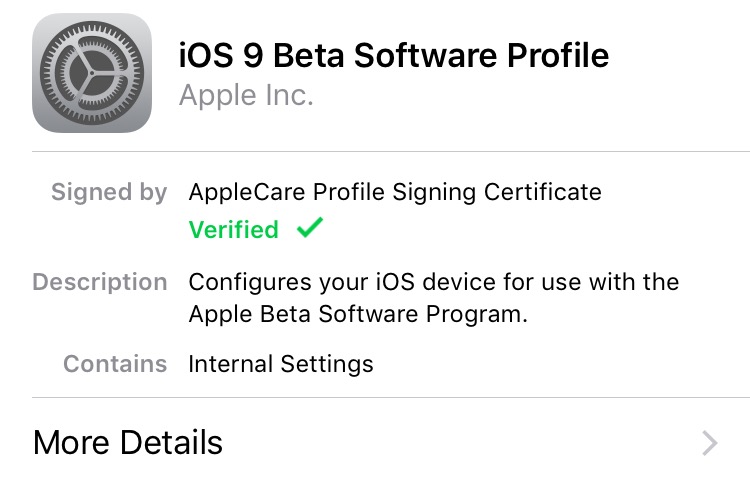The image size is (750, 481).
Task: Tap the chevron on More Details row
Action: pos(710,442)
